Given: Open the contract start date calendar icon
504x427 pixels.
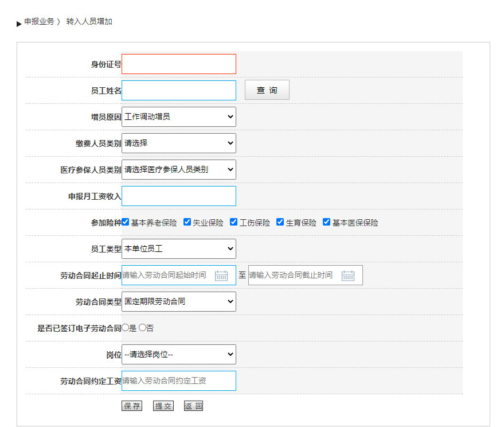Looking at the screenshot, I should (x=221, y=275).
